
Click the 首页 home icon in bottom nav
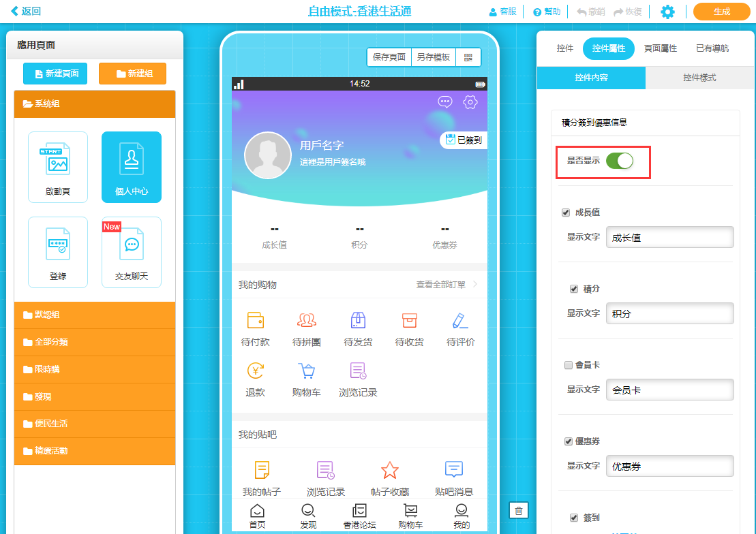click(257, 510)
